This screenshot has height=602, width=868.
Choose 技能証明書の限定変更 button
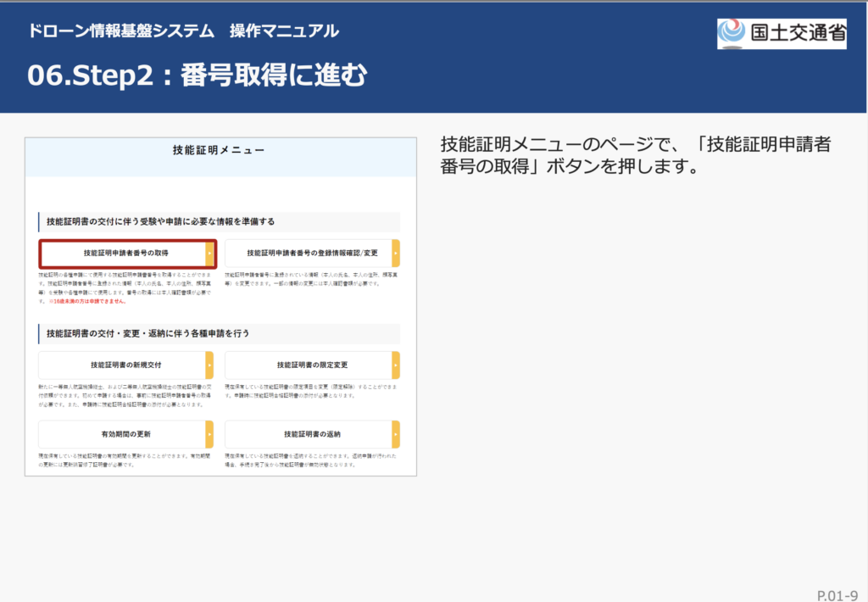point(309,365)
